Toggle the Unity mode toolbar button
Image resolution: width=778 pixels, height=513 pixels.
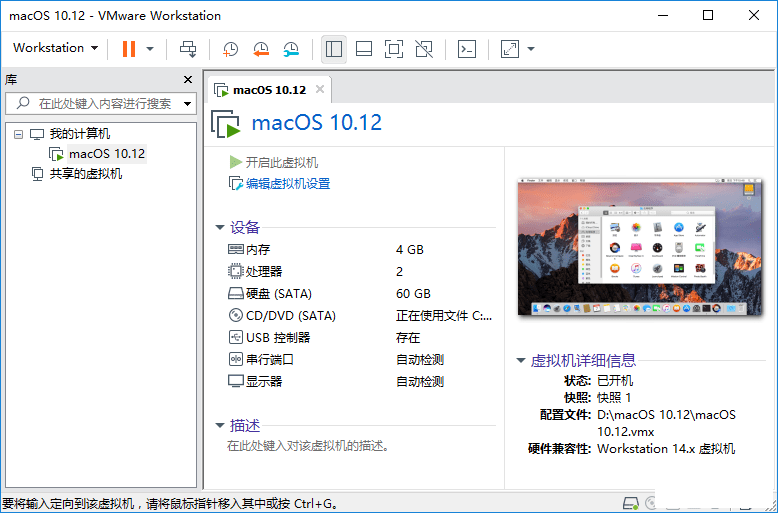click(x=424, y=48)
